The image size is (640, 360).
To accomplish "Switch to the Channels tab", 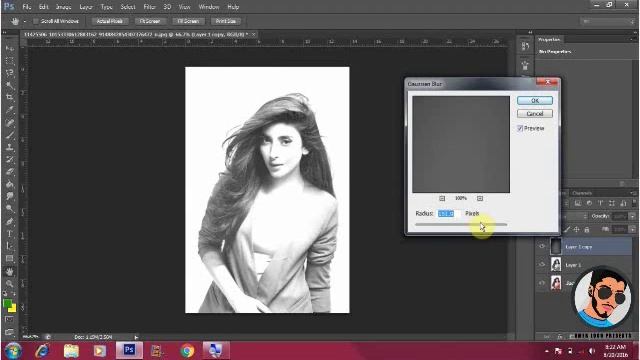I will coord(582,193).
